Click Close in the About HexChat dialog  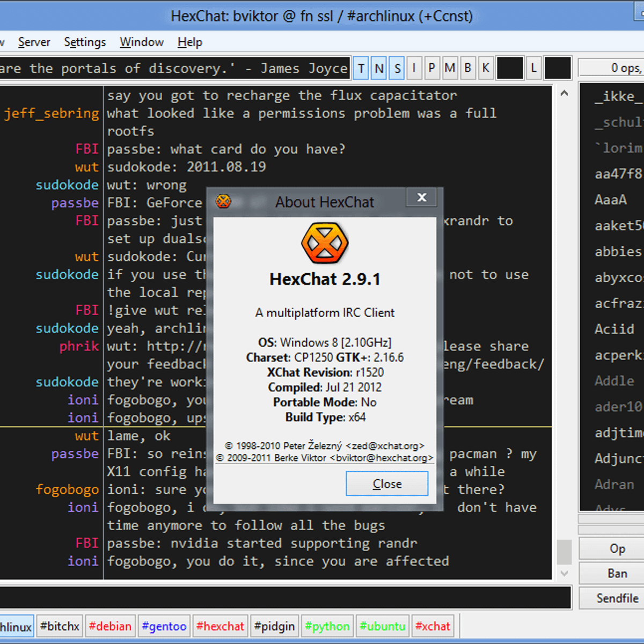(387, 484)
